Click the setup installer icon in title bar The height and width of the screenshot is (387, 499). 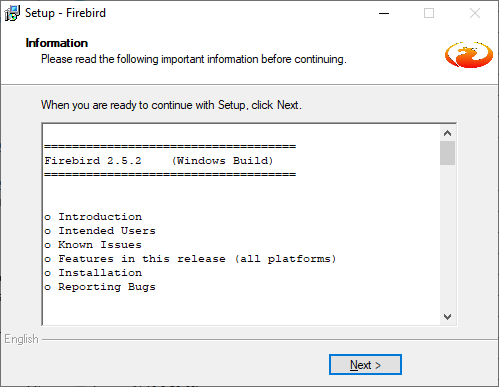pos(12,13)
